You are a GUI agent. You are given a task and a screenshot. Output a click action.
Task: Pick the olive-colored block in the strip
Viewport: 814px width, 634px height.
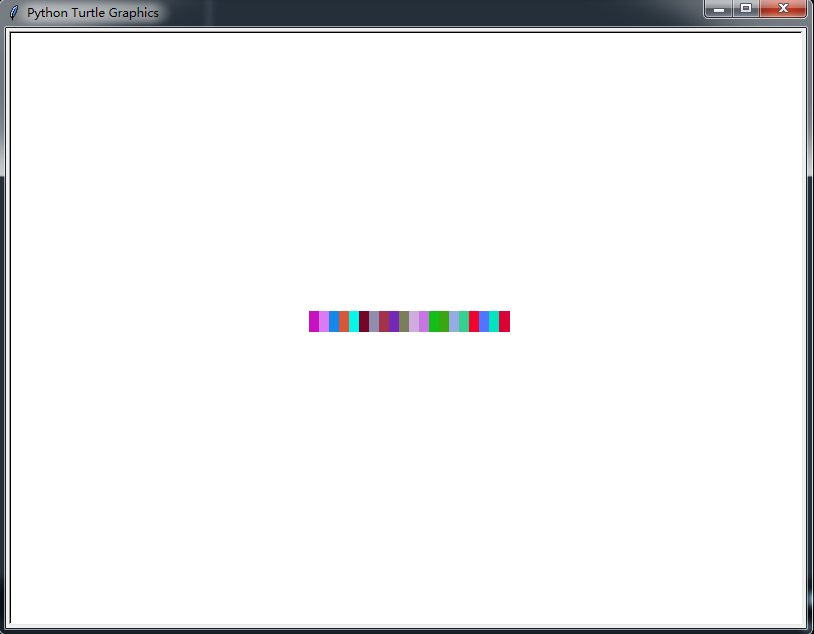click(404, 321)
